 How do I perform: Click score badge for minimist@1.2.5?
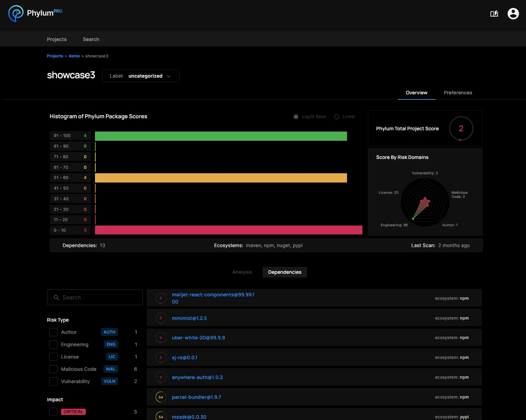click(x=161, y=318)
